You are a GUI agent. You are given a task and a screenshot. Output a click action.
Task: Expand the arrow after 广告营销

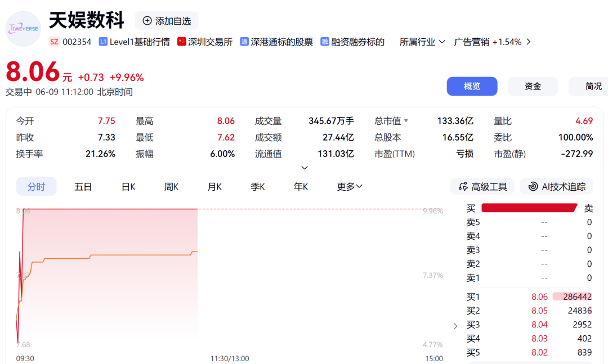click(x=529, y=42)
